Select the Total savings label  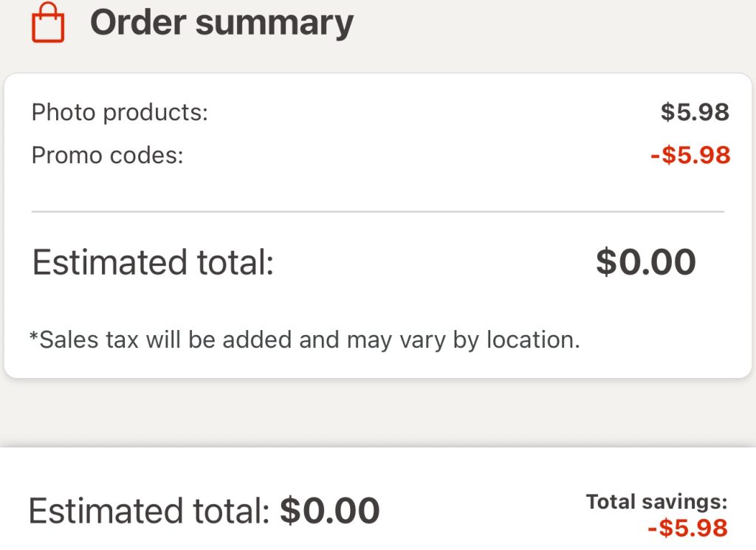point(656,502)
